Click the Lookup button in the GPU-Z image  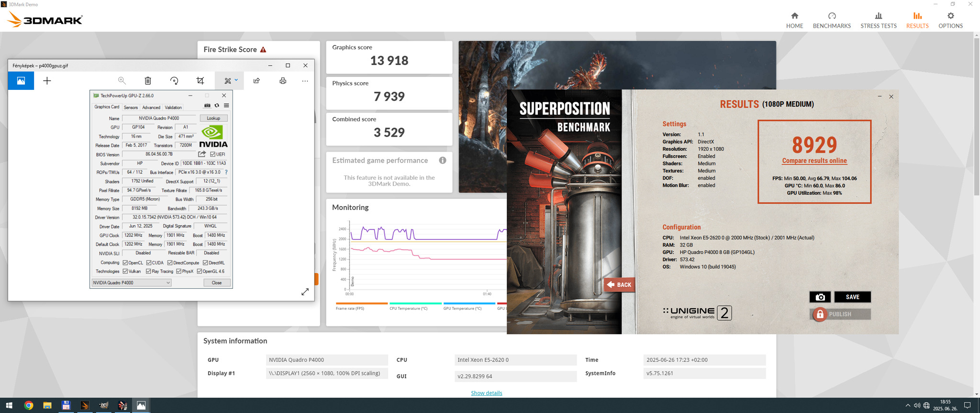tap(213, 118)
